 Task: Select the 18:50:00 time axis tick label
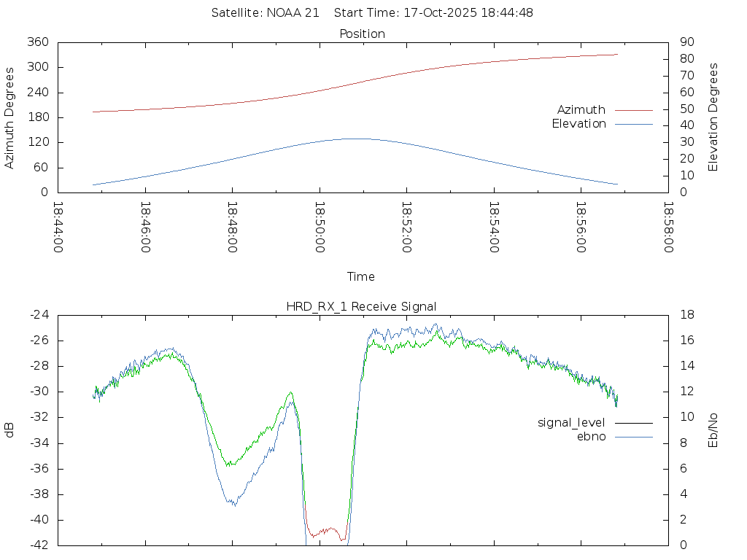tap(320, 227)
